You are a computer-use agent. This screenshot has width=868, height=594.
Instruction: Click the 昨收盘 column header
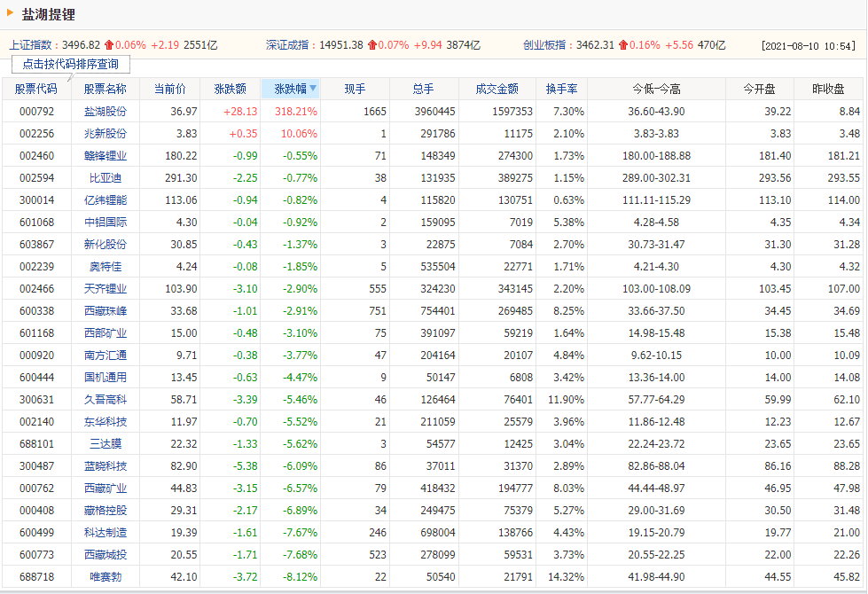click(828, 89)
